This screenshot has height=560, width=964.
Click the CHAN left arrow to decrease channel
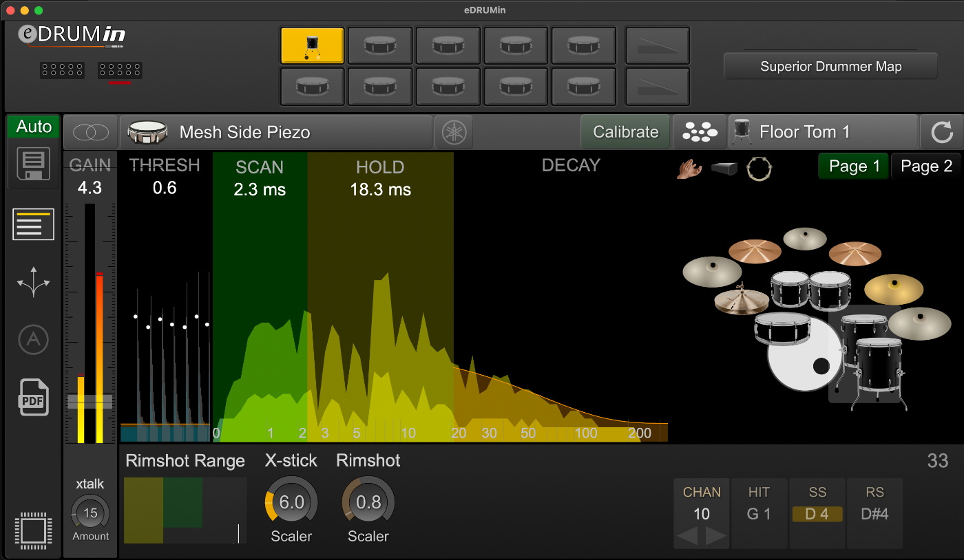(688, 535)
